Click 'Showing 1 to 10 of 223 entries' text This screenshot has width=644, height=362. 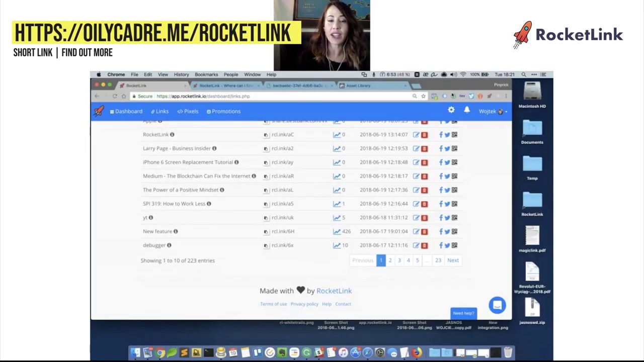tap(178, 260)
